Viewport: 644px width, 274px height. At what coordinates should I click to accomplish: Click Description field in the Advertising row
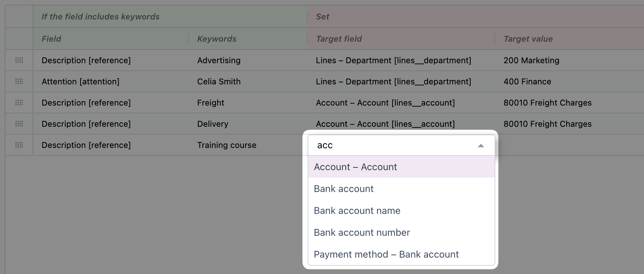(111, 60)
